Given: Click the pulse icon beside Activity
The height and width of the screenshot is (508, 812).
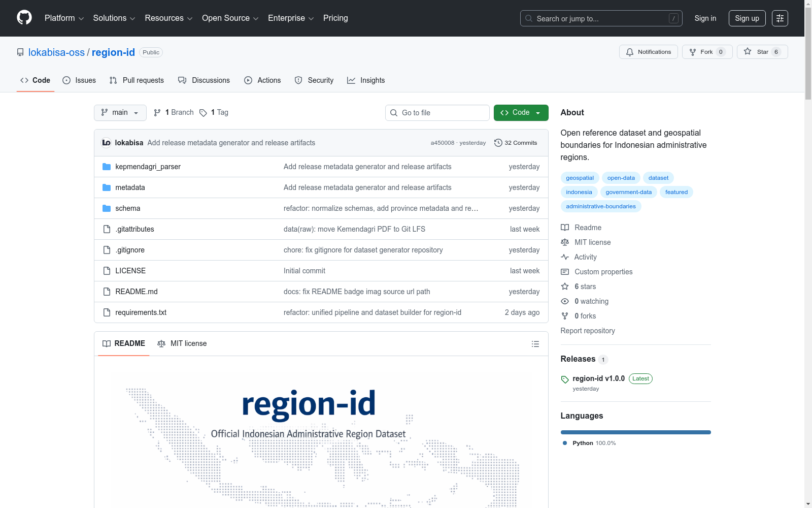Looking at the screenshot, I should [565, 257].
